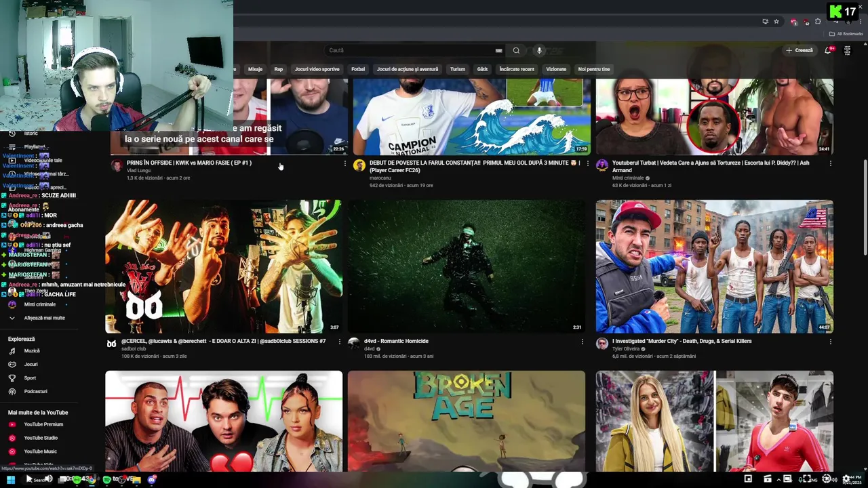Open the Vlad Lungu channel avatar
Viewport: 868px width, 488px height.
click(x=117, y=165)
